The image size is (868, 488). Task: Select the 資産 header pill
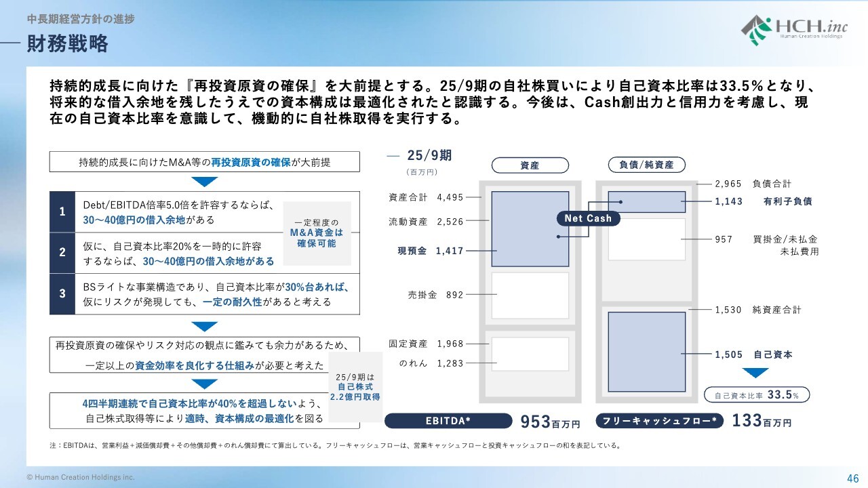click(530, 165)
